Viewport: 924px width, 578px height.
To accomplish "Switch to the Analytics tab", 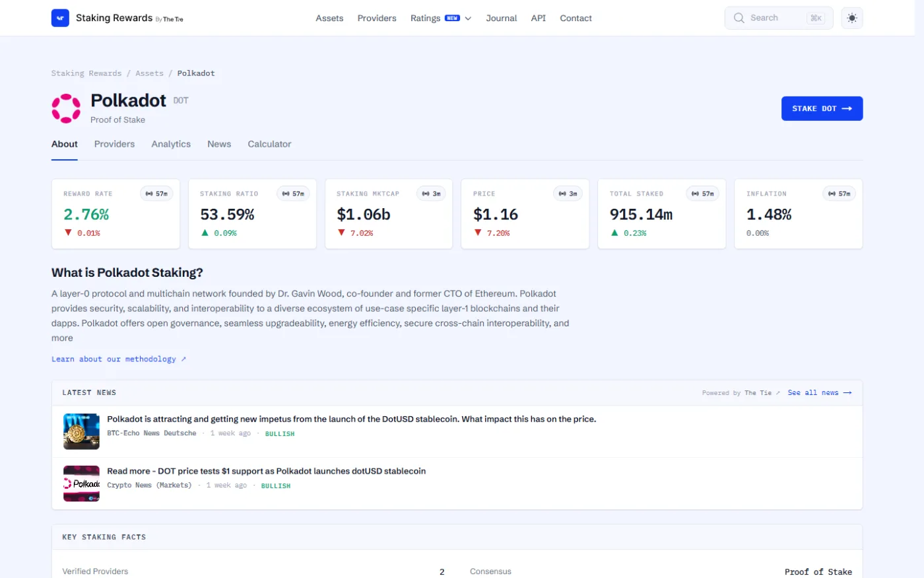I will point(171,144).
